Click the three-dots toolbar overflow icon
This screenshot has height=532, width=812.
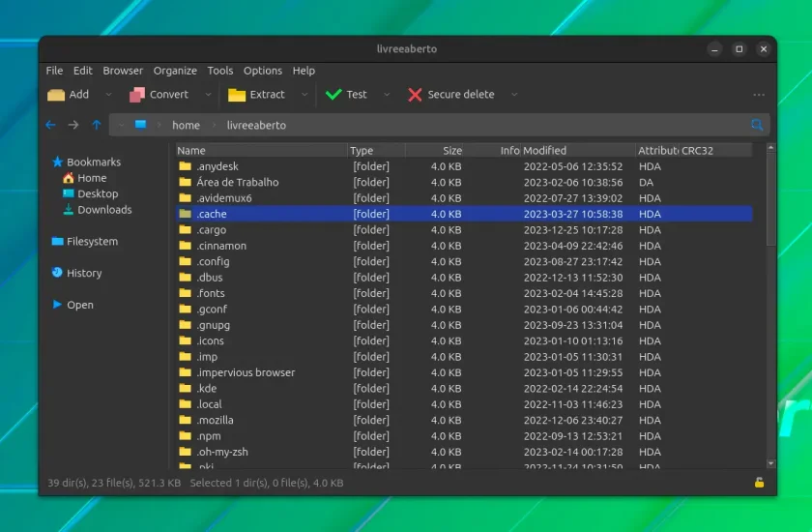tap(759, 95)
